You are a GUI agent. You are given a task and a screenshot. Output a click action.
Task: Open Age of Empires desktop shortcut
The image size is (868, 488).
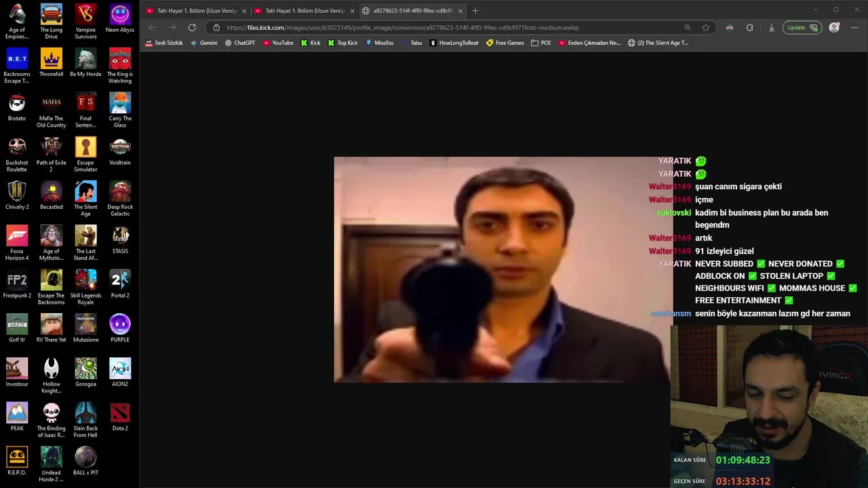[x=17, y=22]
